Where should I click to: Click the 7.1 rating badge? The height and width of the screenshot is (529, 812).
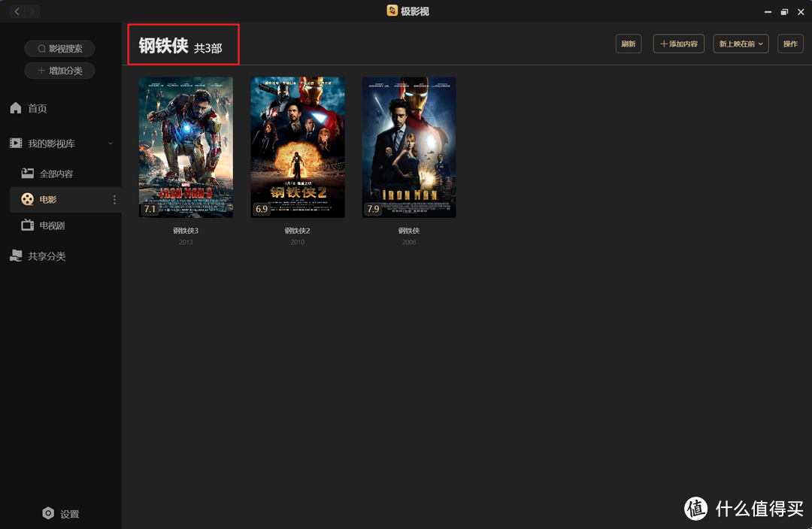150,209
